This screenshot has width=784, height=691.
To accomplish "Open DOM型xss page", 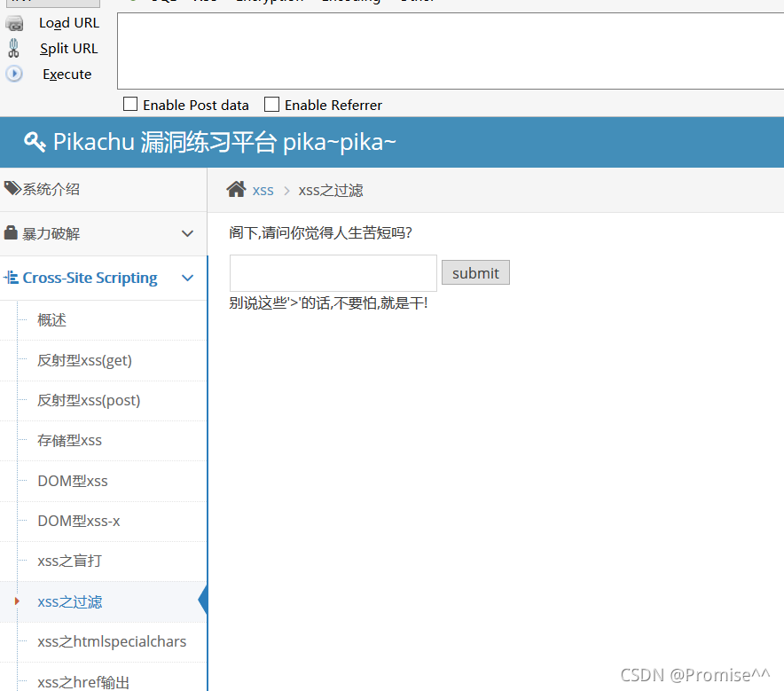I will 104,481.
